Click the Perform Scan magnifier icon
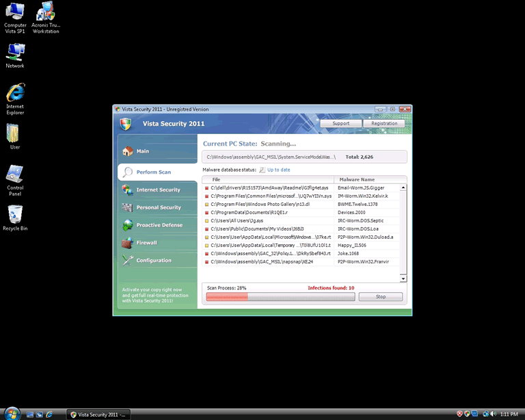Screen dimensions: 525x420 (x=127, y=172)
